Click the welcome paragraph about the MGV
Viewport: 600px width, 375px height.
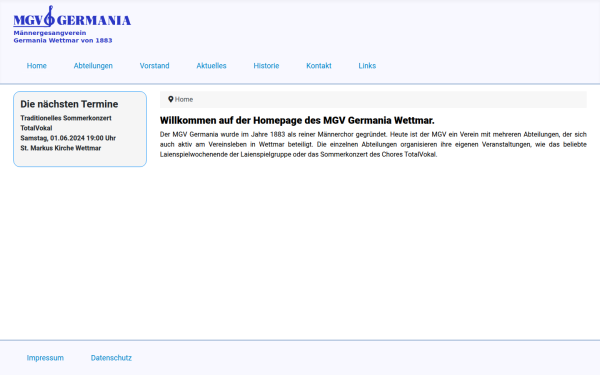373,145
